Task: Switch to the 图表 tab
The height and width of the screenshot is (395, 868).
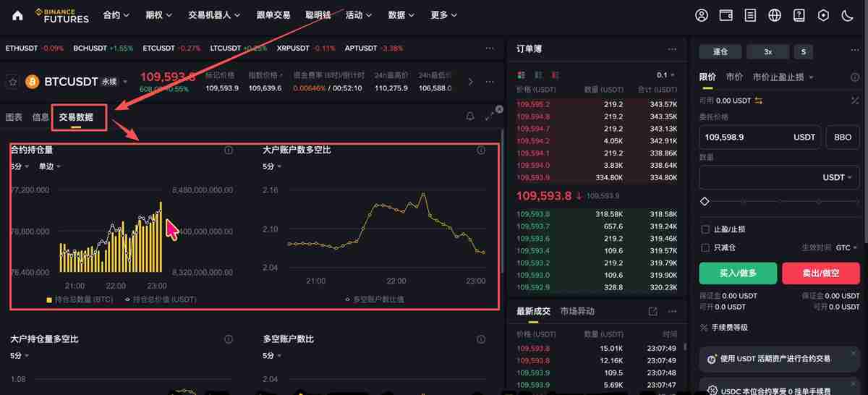Action: tap(14, 116)
